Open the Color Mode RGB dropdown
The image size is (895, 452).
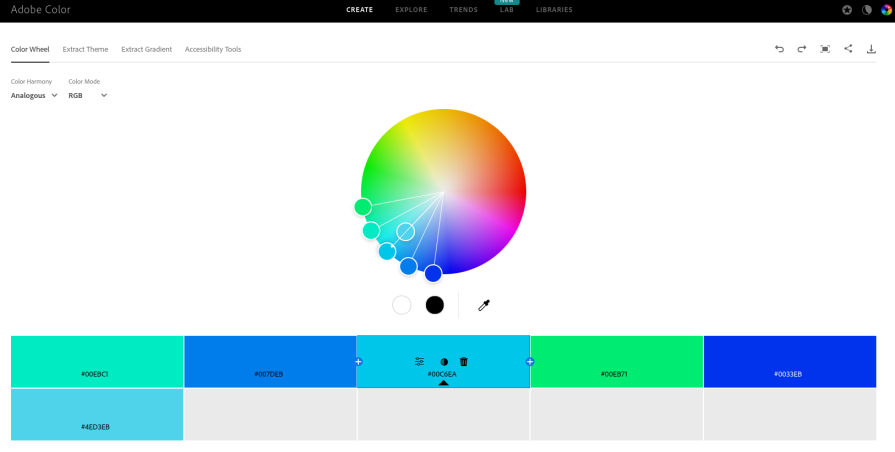(x=88, y=95)
